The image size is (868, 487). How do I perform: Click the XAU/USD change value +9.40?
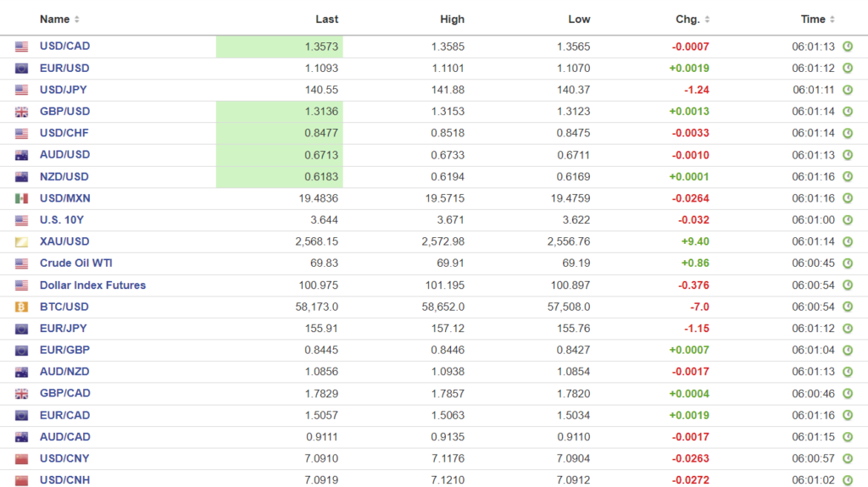(x=695, y=241)
